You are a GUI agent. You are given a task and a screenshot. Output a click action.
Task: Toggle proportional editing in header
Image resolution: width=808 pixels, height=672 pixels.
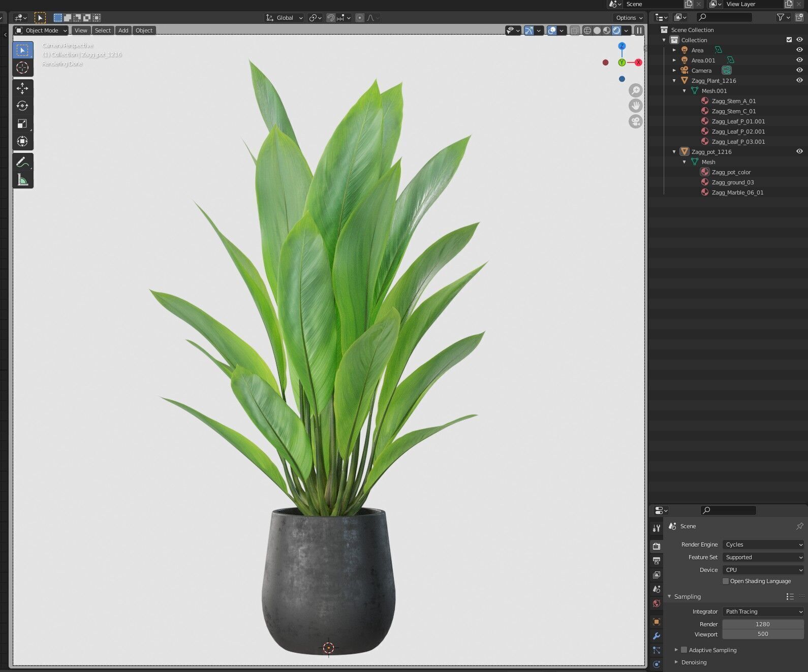coord(360,18)
